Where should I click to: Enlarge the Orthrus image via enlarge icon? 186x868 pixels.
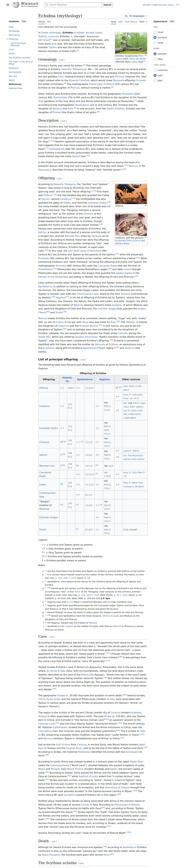[x=146, y=205]
